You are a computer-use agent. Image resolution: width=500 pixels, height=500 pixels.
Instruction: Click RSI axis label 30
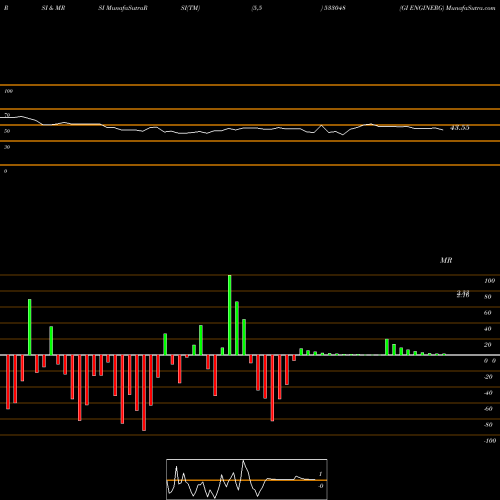[x=7, y=147]
